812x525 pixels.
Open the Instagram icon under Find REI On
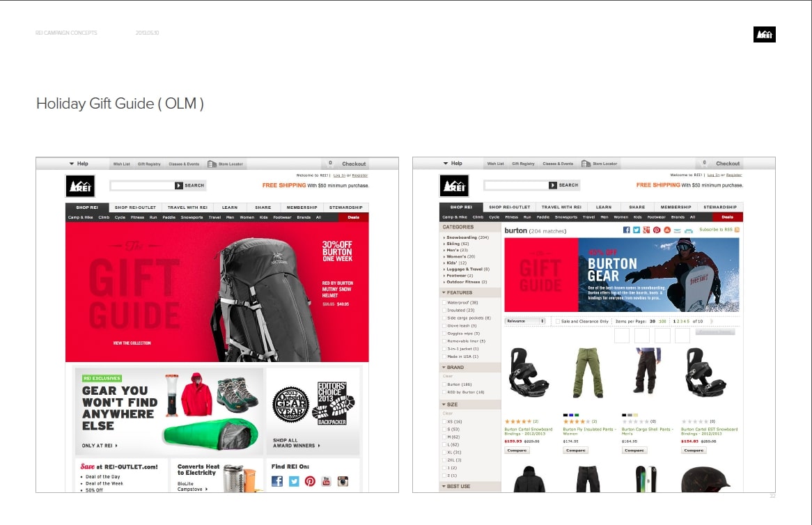point(343,482)
